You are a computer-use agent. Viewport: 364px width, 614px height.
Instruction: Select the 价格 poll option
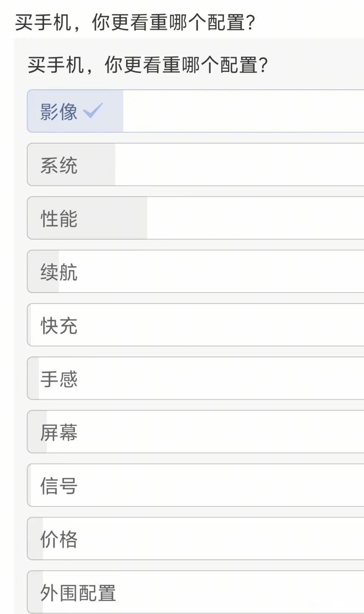196,538
